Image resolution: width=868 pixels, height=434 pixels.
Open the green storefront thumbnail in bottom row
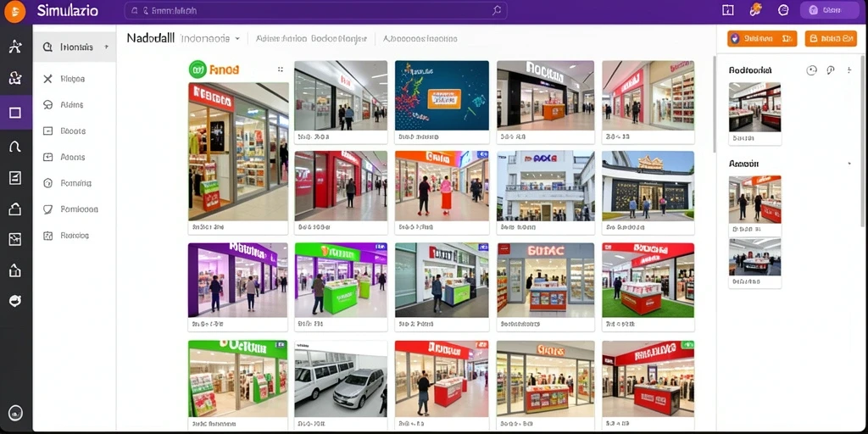(238, 379)
